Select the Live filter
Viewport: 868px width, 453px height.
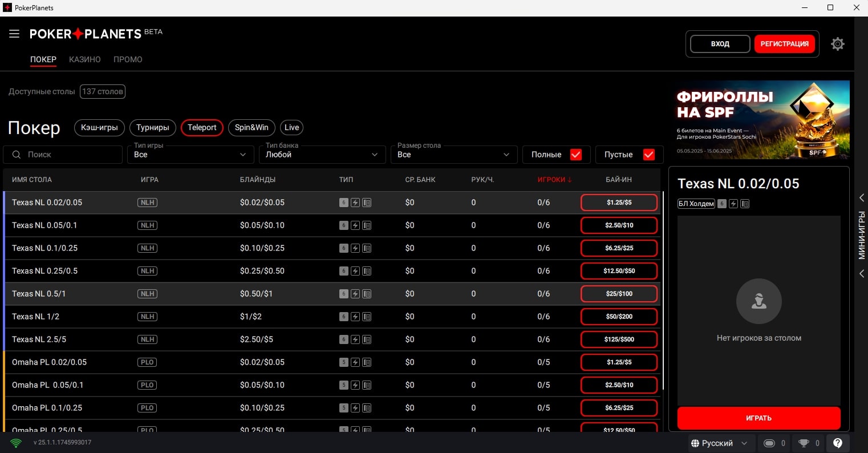291,127
